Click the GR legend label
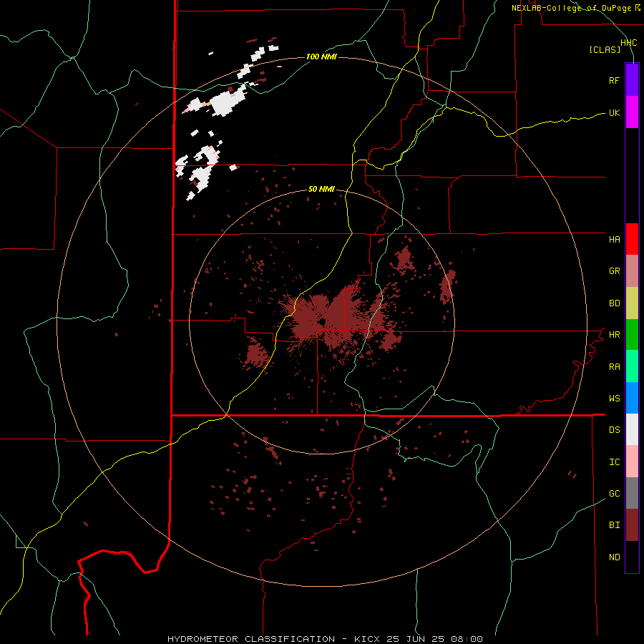The height and width of the screenshot is (644, 644). [x=614, y=271]
